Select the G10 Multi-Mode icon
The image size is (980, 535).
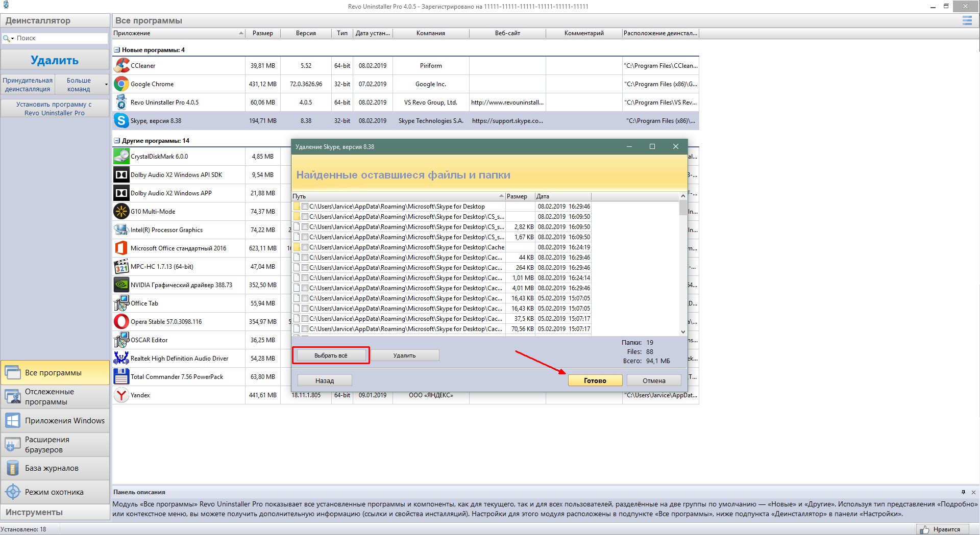coord(121,211)
